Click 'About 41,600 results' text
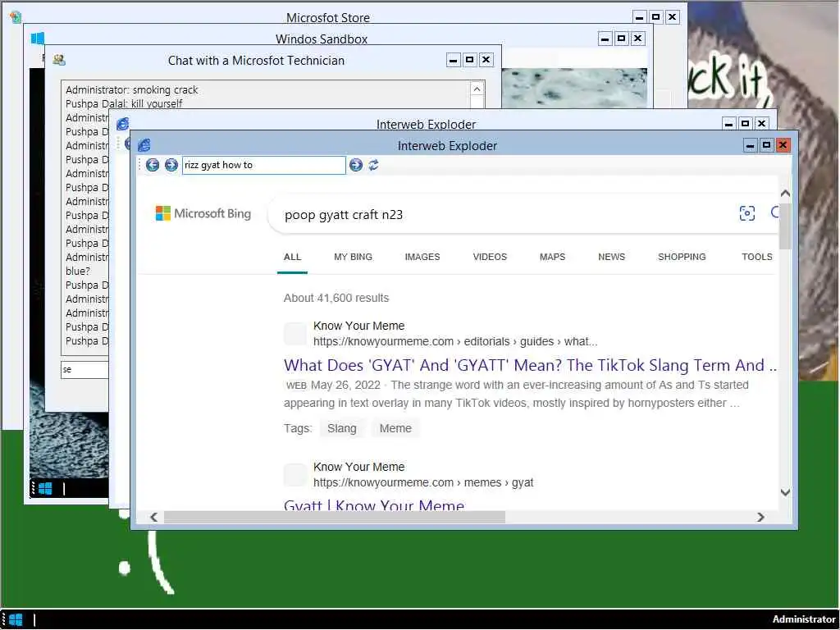Viewport: 840px width, 630px height. 336,299
